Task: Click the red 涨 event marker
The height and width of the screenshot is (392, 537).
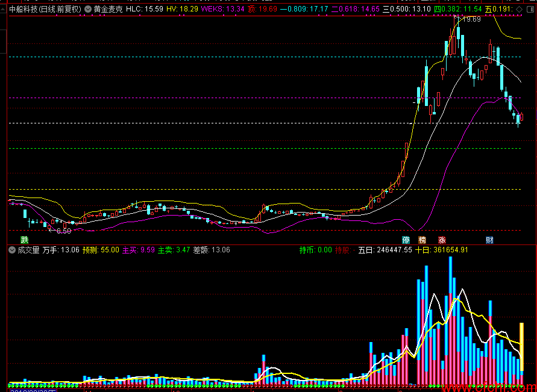Action: coord(442,240)
